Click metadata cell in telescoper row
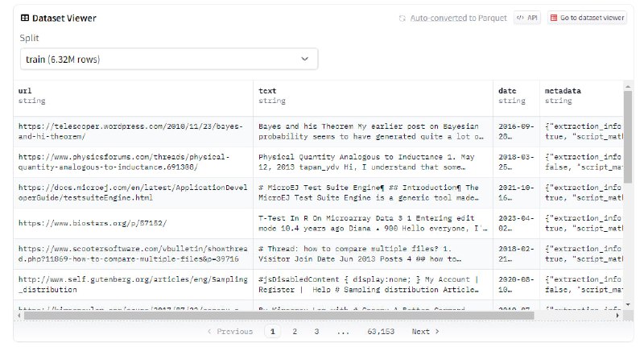644x347 pixels. (581, 131)
